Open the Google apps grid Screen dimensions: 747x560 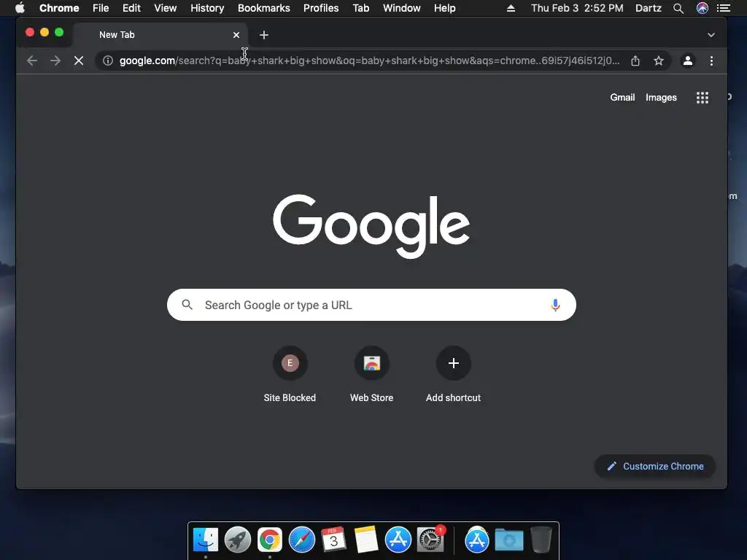703,98
